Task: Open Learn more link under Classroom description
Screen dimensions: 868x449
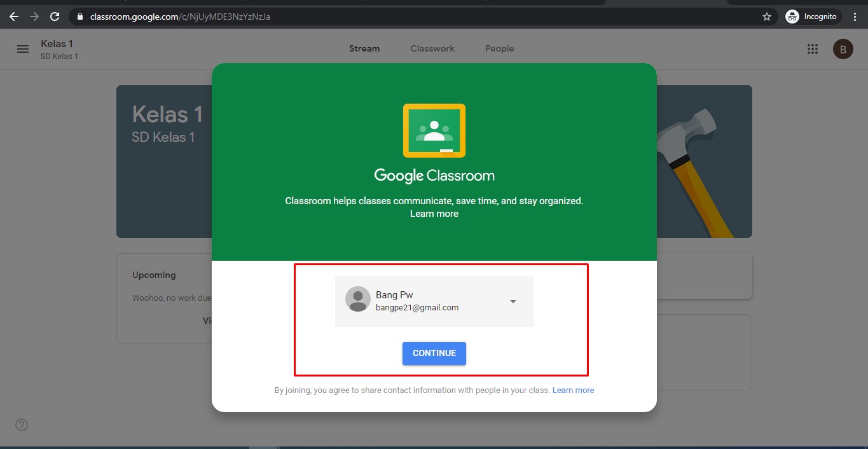Action: tap(434, 214)
